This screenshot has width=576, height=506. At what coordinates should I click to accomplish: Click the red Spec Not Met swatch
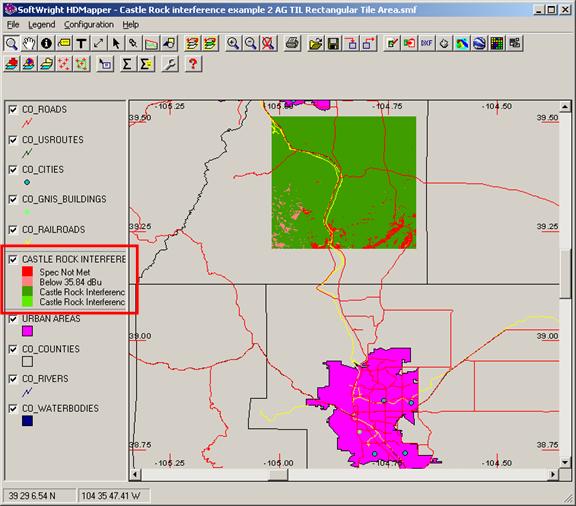pos(28,272)
